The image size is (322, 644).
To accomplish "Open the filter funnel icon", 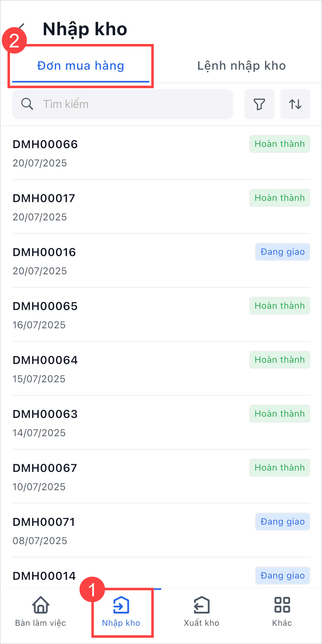I will pos(259,104).
